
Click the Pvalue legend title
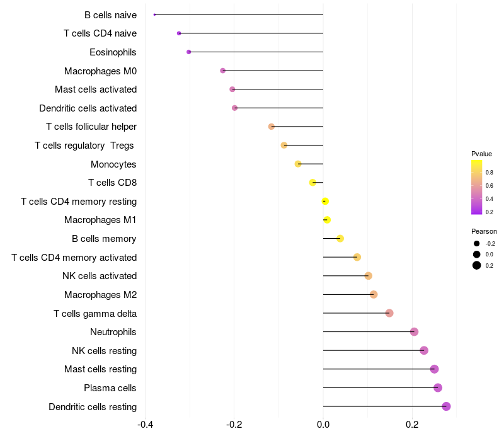point(481,154)
